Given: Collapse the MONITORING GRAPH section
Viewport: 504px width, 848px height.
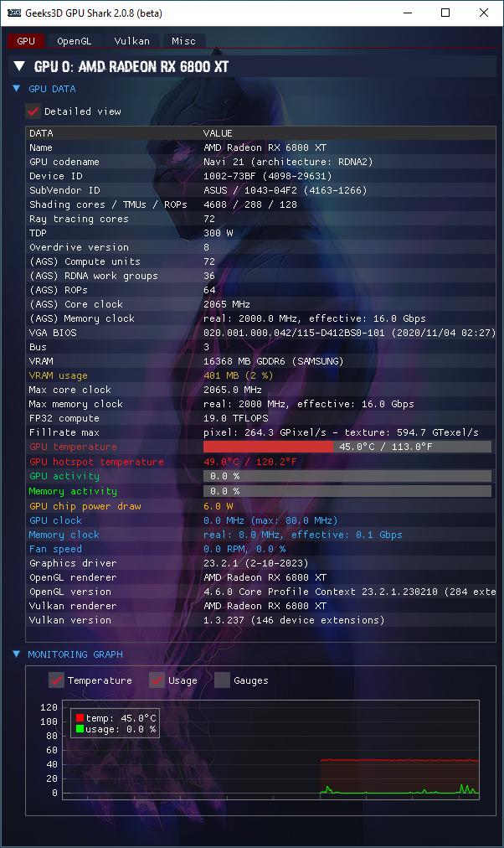Looking at the screenshot, I should pyautogui.click(x=17, y=654).
